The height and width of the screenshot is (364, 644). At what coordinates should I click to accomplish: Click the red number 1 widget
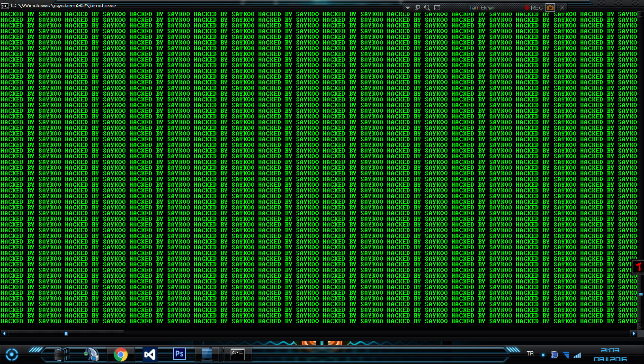coord(638,266)
